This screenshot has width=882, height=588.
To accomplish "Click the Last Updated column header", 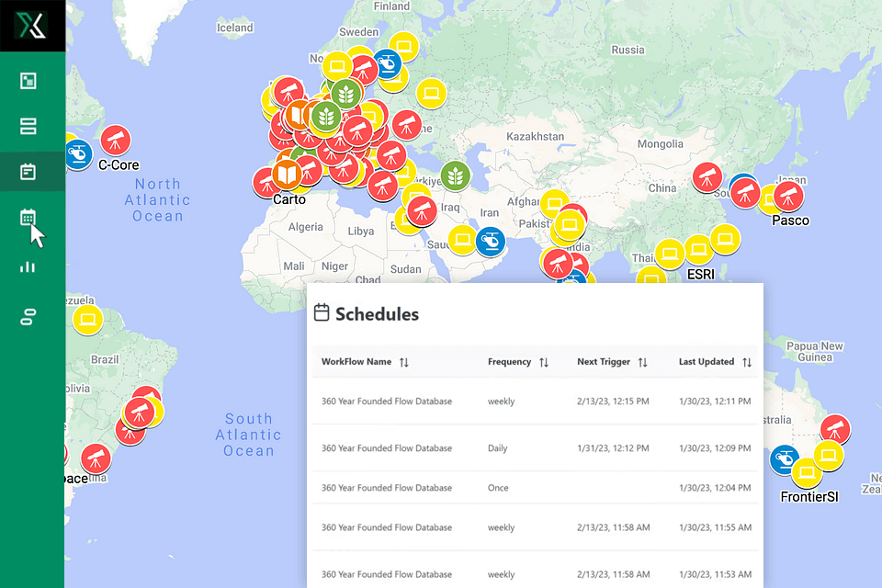I will click(706, 362).
